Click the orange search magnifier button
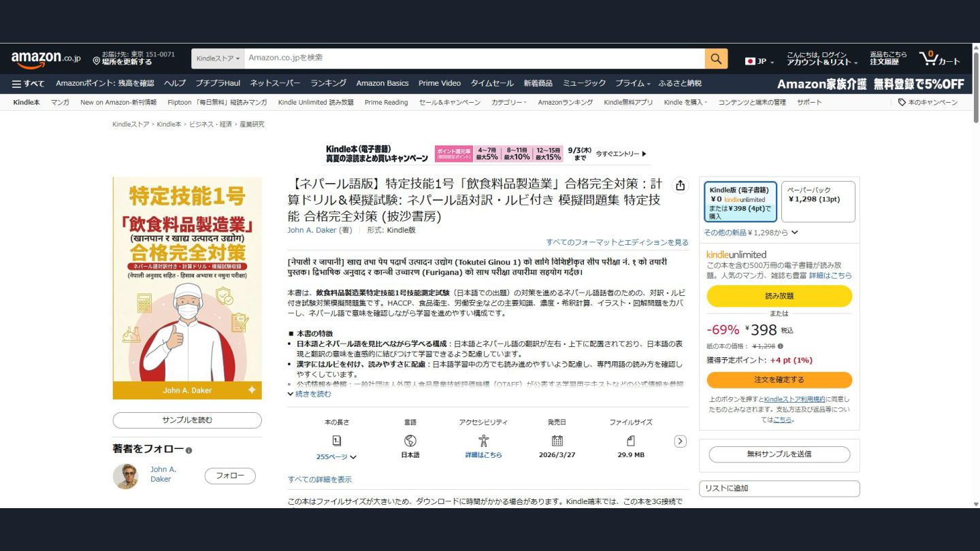Image resolution: width=980 pixels, height=551 pixels. (x=716, y=59)
